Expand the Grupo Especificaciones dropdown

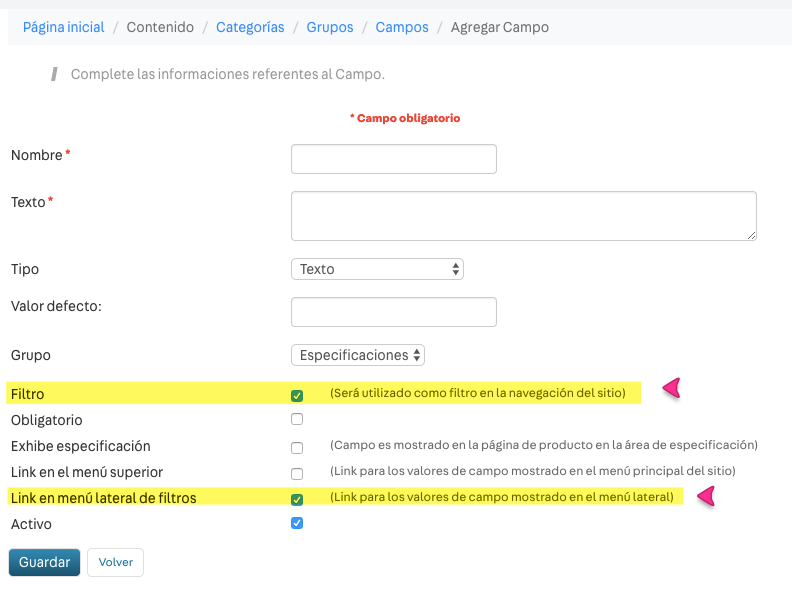click(x=358, y=355)
